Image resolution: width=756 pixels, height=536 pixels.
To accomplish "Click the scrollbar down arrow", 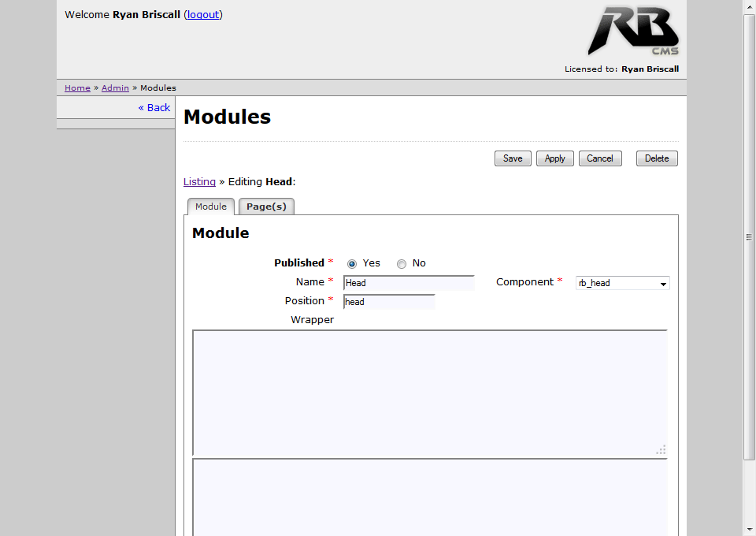I will point(749,529).
